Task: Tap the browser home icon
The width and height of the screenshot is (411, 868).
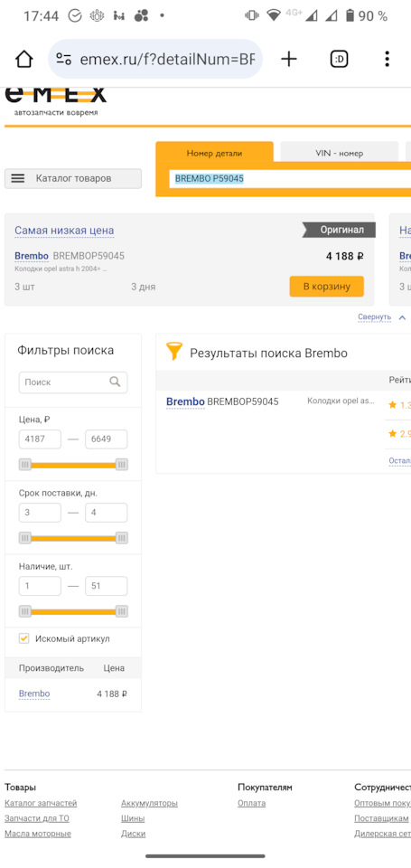Action: (x=24, y=59)
